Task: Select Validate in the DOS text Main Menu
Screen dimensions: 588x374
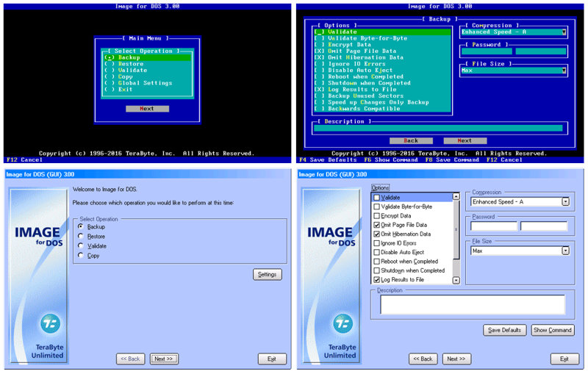Action: coord(147,70)
